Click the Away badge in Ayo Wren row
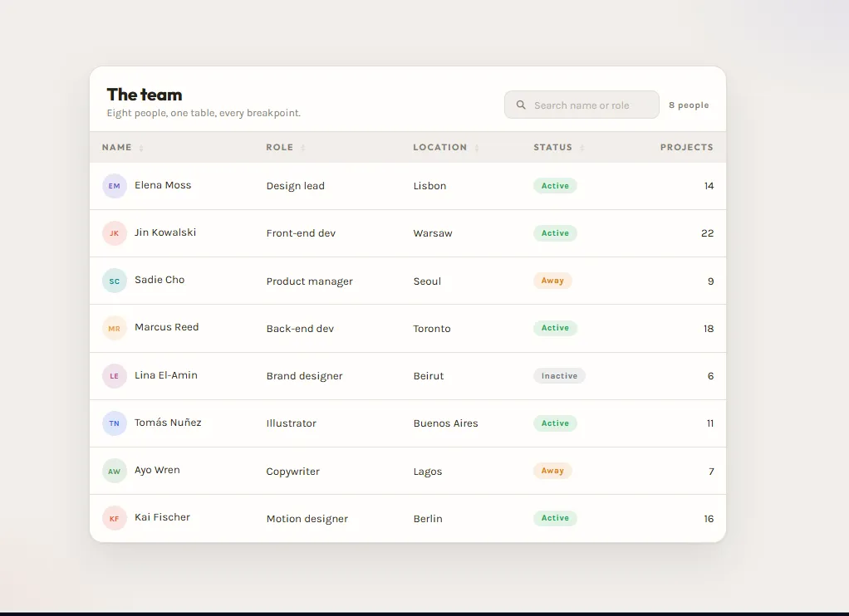The width and height of the screenshot is (849, 616). (x=552, y=471)
